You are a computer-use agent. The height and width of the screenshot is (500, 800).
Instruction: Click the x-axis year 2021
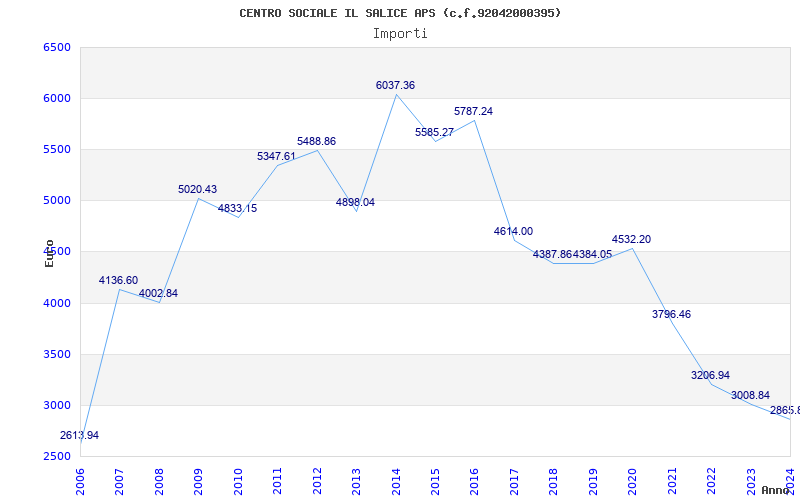coord(672,482)
